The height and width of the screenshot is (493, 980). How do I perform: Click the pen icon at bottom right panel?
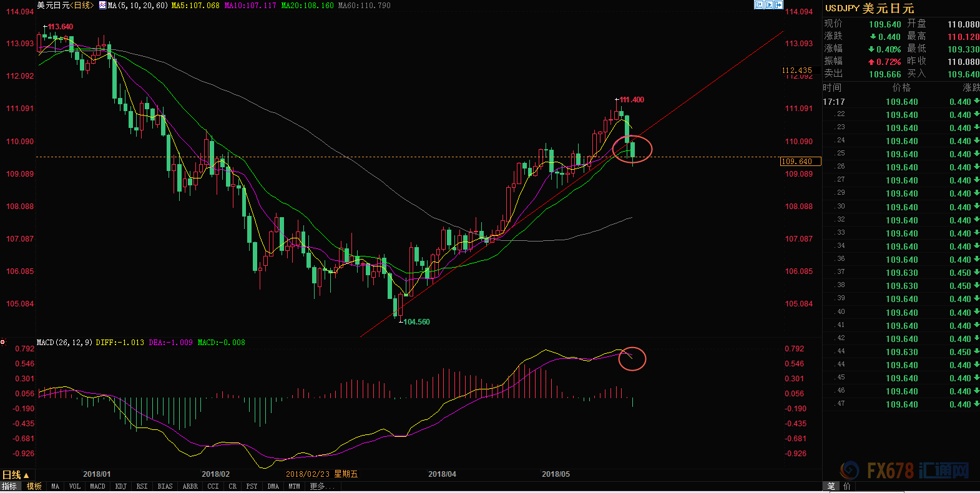pyautogui.click(x=831, y=486)
